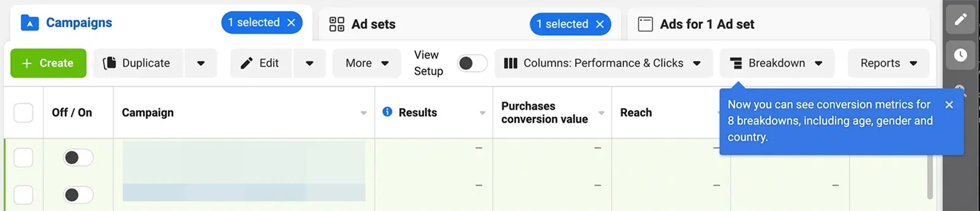The width and height of the screenshot is (980, 211).
Task: Clear the Ad sets 1 selected filter
Action: [600, 24]
